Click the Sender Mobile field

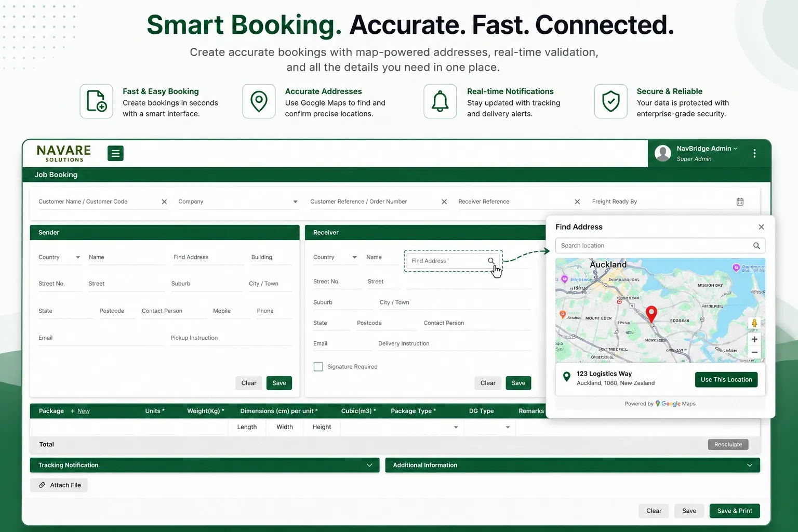(x=231, y=311)
